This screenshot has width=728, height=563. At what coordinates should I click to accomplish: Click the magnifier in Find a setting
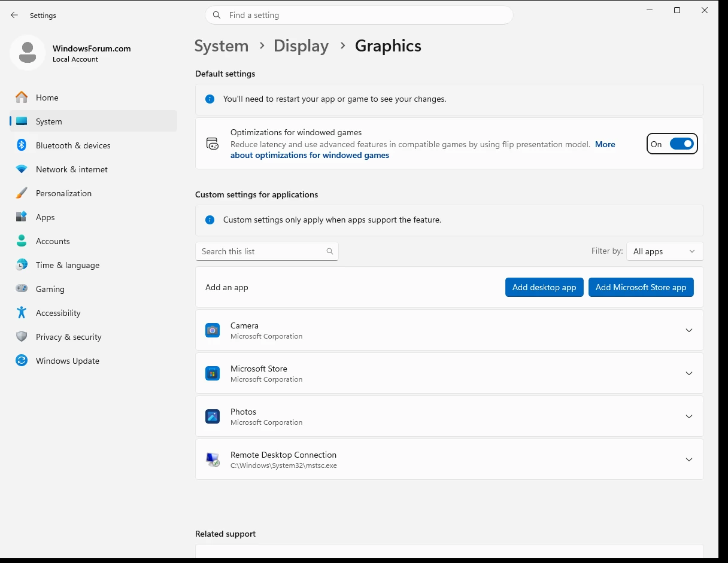[x=217, y=15]
